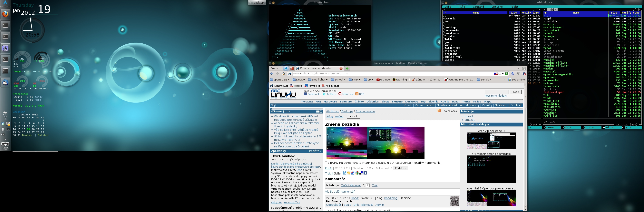Expand the CP bookmarks folder
Viewport: 644px width, 212px height.
coord(368,79)
